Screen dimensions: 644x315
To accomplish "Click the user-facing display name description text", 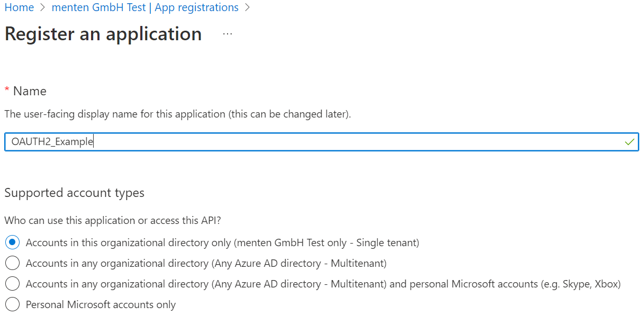I will [x=177, y=114].
